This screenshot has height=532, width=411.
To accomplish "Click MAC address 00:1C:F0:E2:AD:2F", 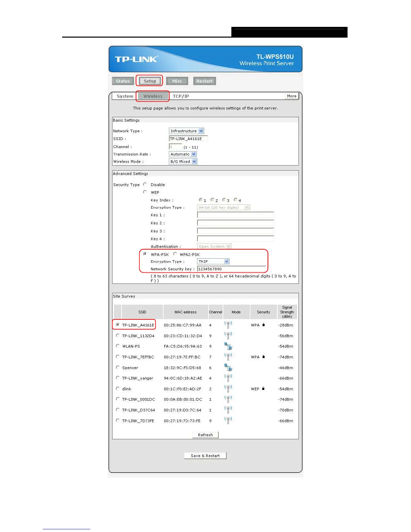I will pyautogui.click(x=183, y=389).
